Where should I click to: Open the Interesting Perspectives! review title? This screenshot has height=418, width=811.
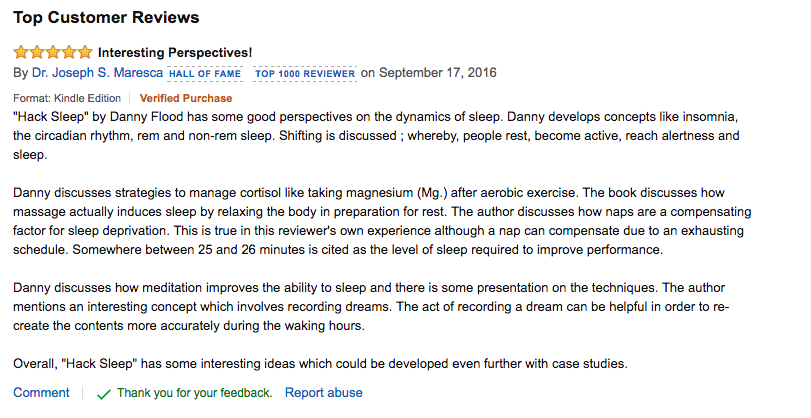(x=175, y=52)
